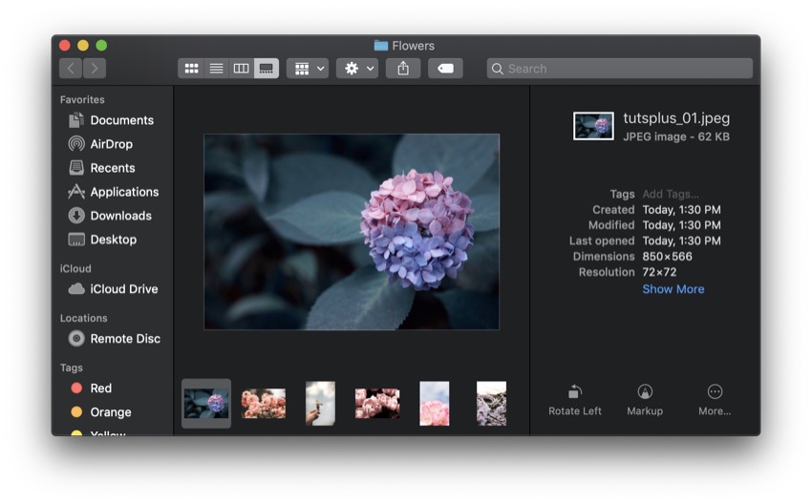
Task: Click the Recents icon in sidebar
Action: coord(76,168)
